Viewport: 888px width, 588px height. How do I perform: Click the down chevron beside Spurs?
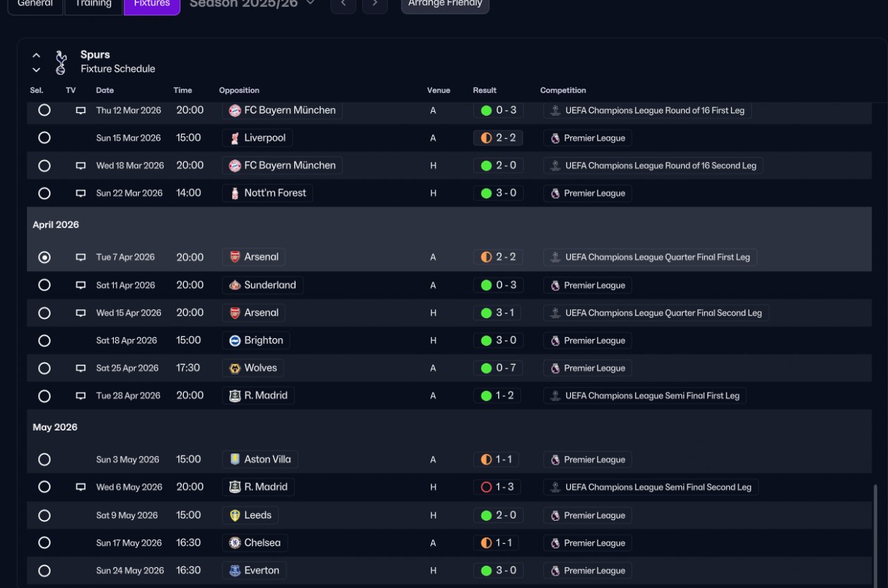(x=37, y=70)
